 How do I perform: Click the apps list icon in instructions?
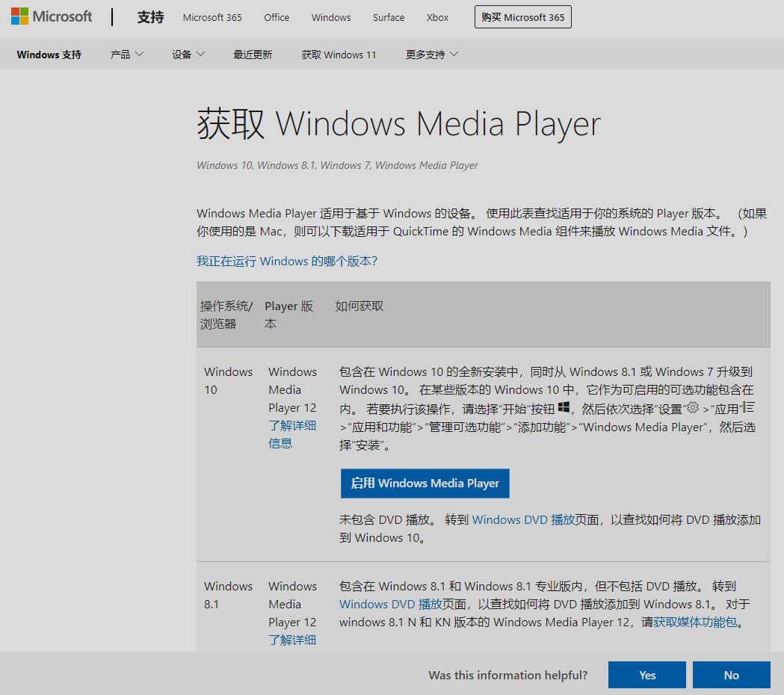point(748,407)
